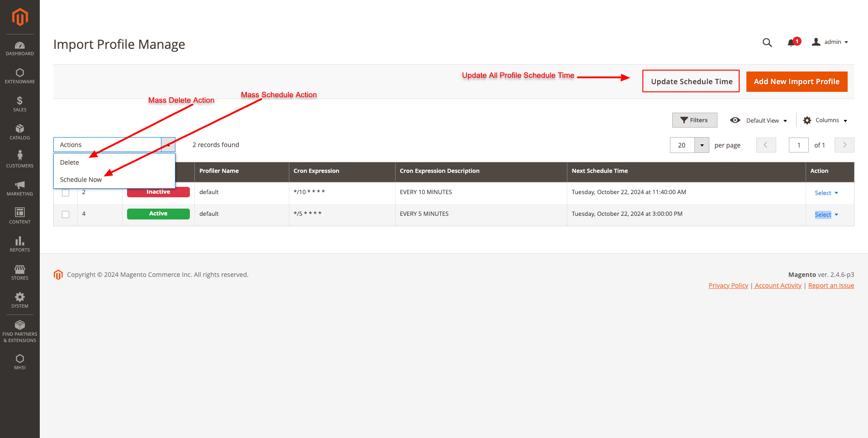The height and width of the screenshot is (438, 868).
Task: Open the Sales sidebar menu
Action: point(20,104)
